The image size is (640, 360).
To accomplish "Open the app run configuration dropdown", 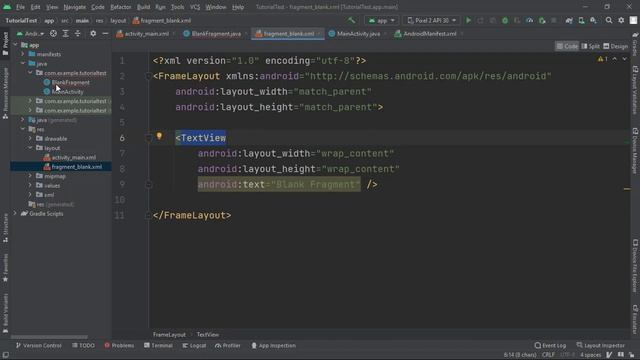I will pyautogui.click(x=382, y=20).
